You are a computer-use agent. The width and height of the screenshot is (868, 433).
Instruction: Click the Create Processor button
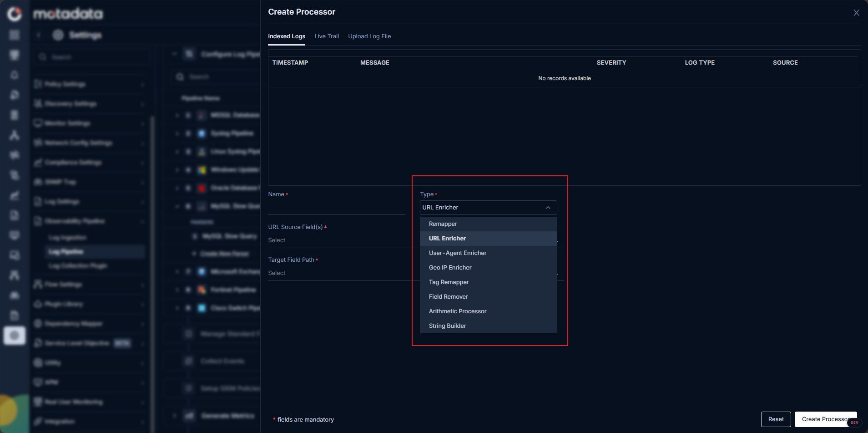[x=825, y=419]
